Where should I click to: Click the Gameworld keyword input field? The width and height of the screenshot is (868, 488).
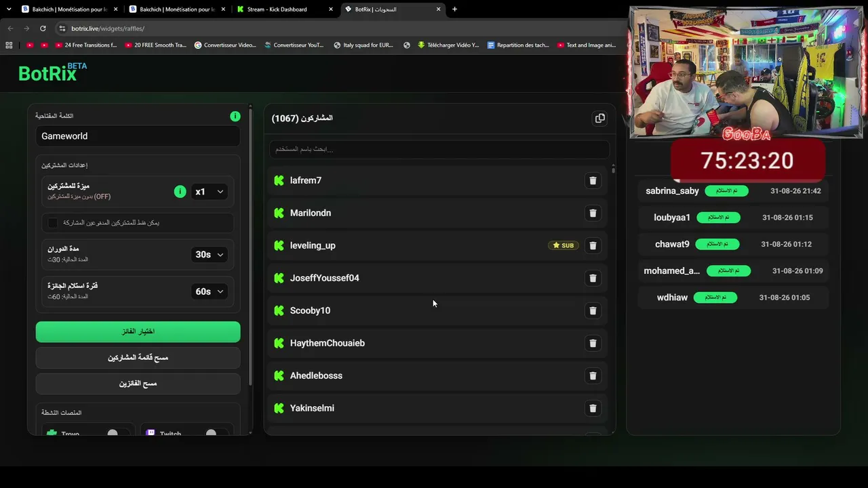click(x=138, y=136)
